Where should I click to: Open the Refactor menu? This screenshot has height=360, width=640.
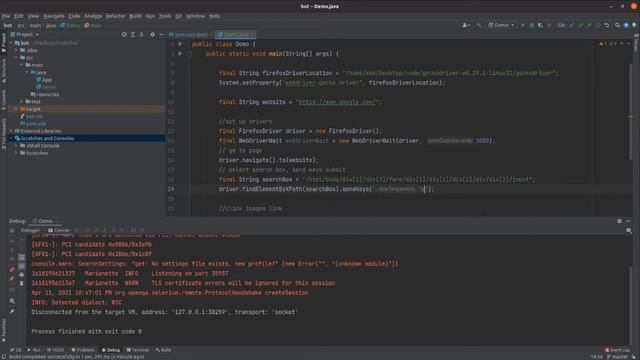click(x=116, y=16)
